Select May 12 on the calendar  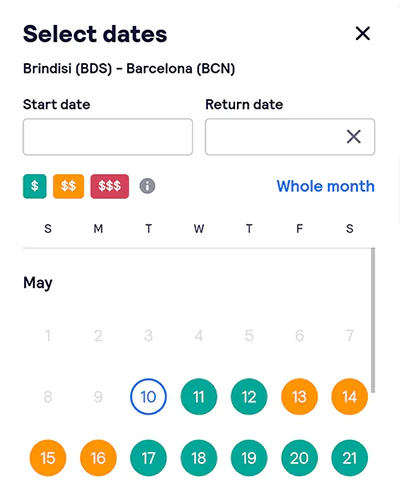click(x=249, y=397)
